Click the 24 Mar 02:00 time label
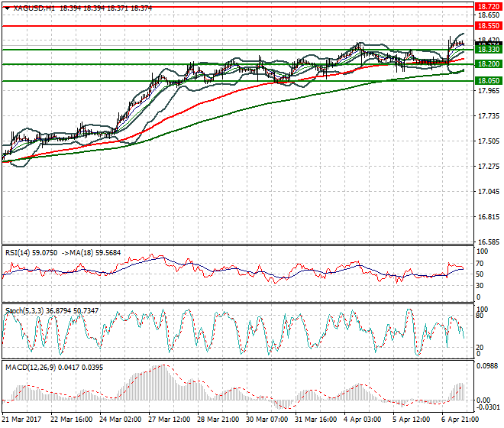 (x=120, y=420)
